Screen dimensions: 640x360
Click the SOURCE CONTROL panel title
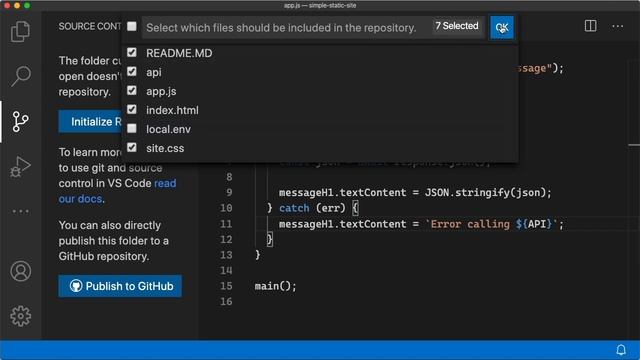90,27
